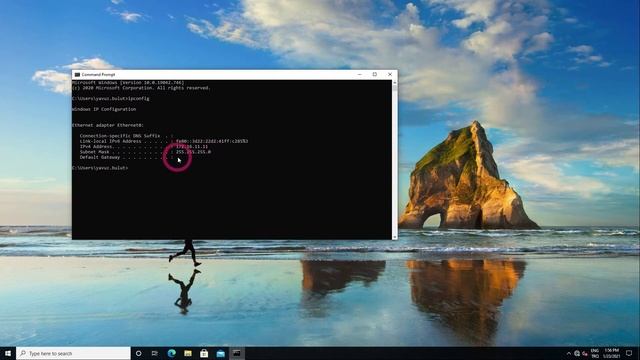This screenshot has width=640, height=360.
Task: Show hidden system tray icons
Action: pyautogui.click(x=569, y=353)
